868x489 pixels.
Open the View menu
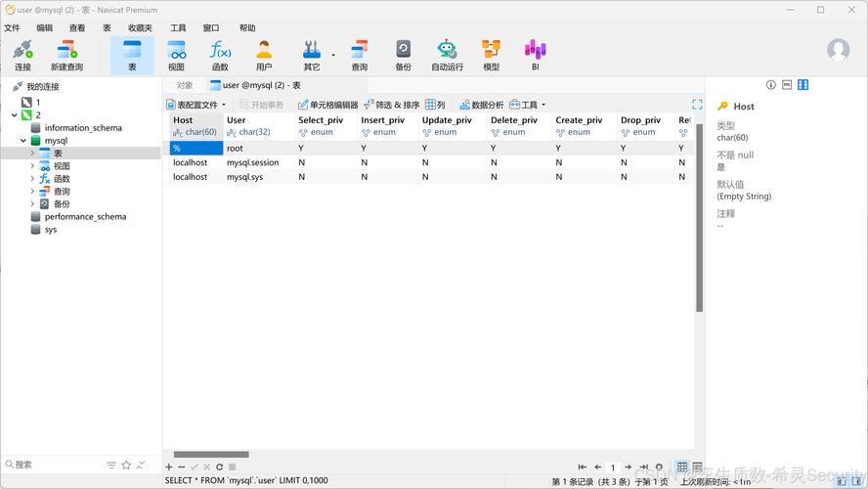tap(77, 27)
